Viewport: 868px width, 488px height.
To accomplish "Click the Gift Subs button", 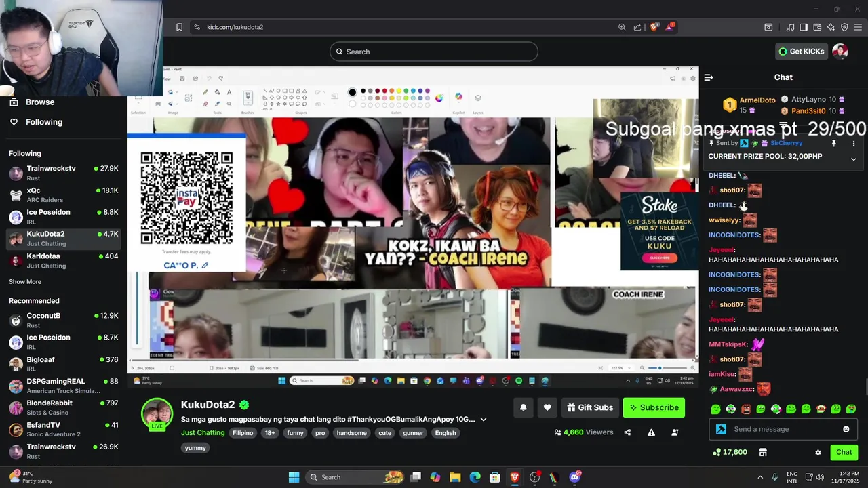I will click(590, 407).
